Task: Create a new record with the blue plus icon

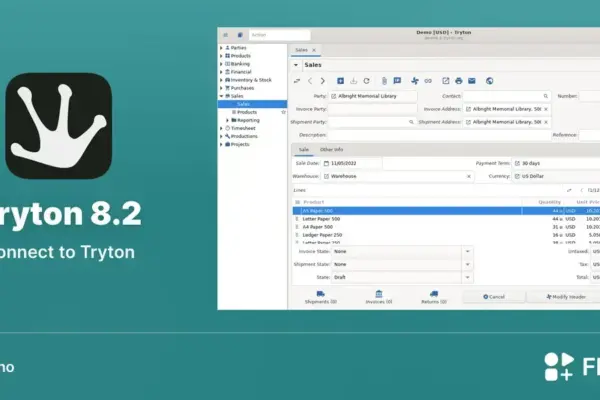Action: click(340, 81)
